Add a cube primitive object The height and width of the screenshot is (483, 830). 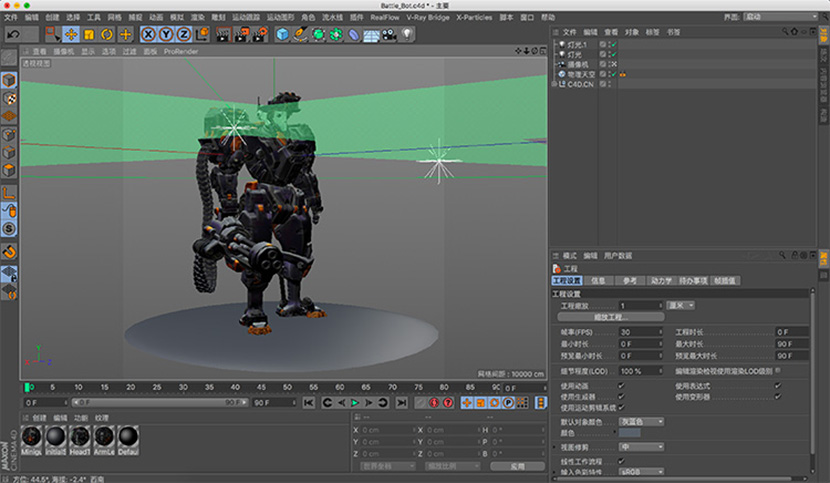(x=283, y=34)
